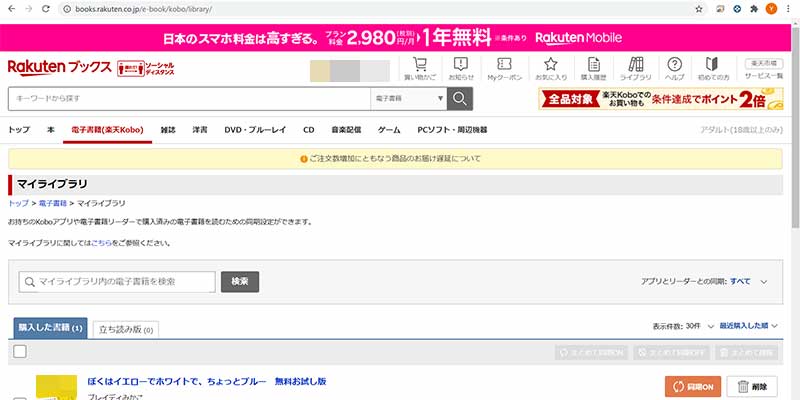Click the 電子書籍 breadcrumb link
Viewport: 800px width, 400px height.
point(53,203)
